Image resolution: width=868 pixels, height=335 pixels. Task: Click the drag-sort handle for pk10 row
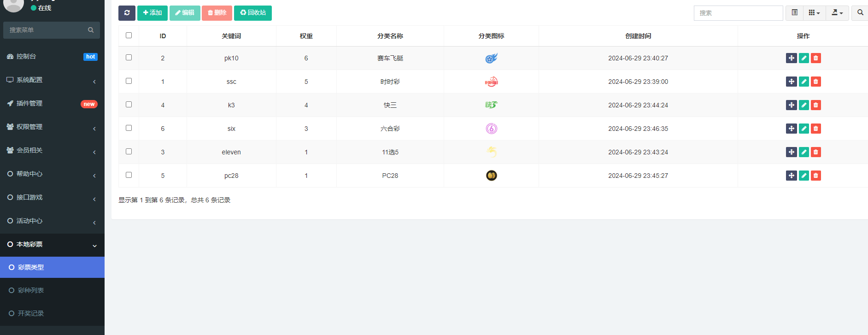(x=791, y=58)
